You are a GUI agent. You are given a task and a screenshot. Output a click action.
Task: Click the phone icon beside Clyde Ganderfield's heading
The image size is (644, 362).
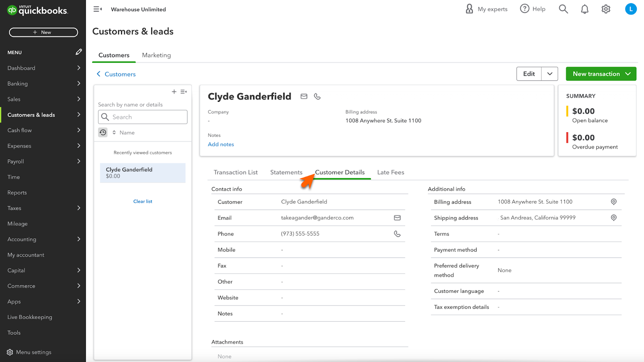[317, 97]
